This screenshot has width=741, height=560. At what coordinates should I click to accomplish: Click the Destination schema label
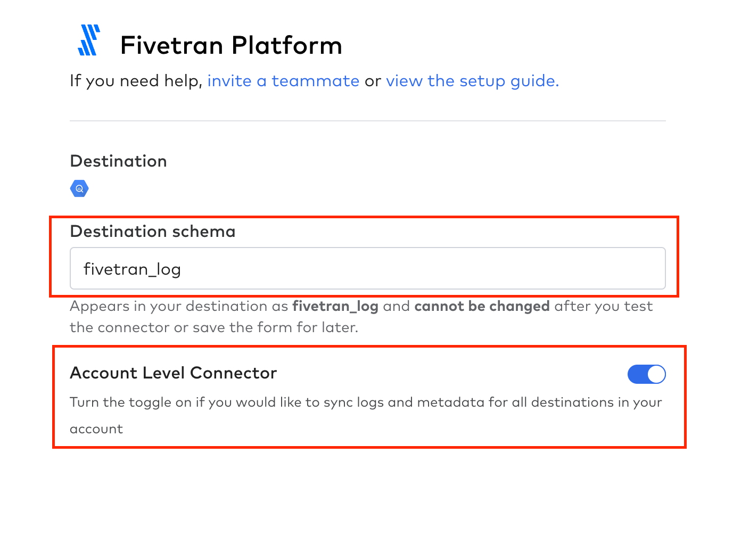coord(152,231)
